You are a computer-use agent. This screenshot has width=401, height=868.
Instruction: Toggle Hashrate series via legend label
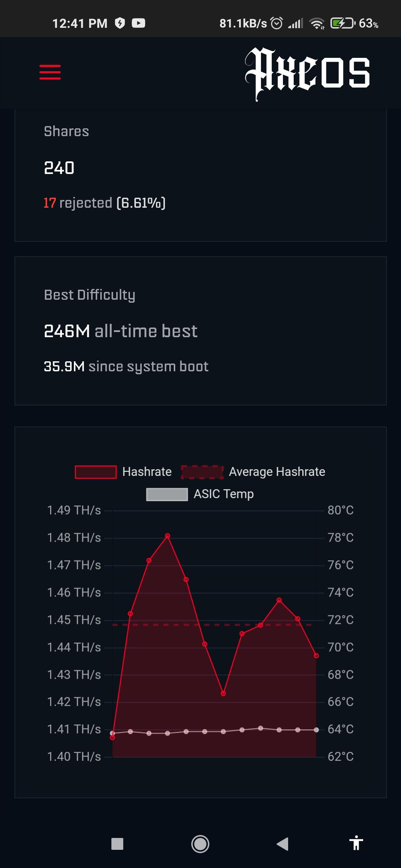coord(147,472)
